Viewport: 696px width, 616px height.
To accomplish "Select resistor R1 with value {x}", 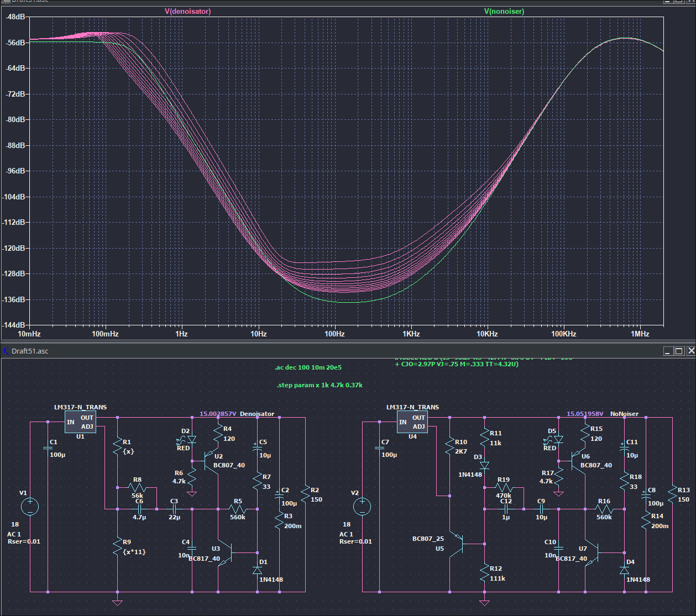I will tap(117, 446).
